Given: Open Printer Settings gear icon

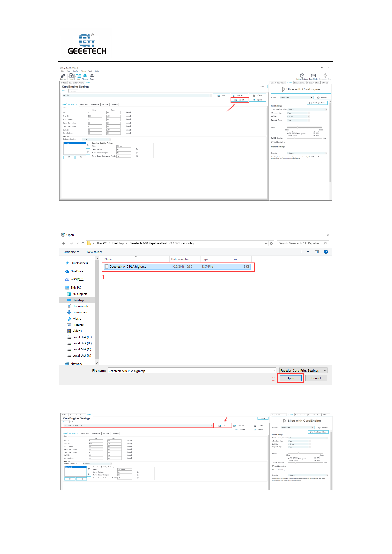Looking at the screenshot, I should tap(302, 76).
